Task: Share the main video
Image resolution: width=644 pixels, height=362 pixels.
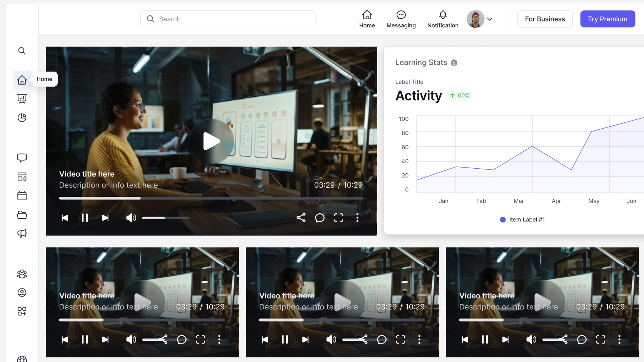Action: 301,218
